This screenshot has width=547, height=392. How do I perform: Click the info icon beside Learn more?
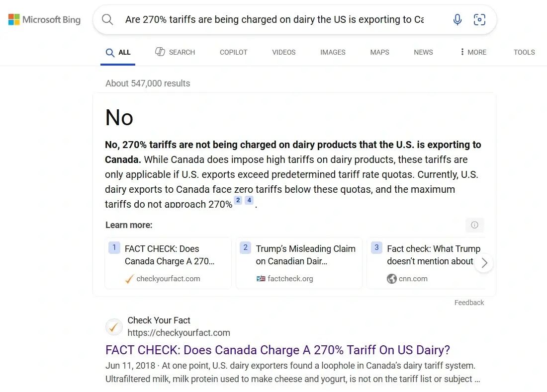[x=474, y=225]
